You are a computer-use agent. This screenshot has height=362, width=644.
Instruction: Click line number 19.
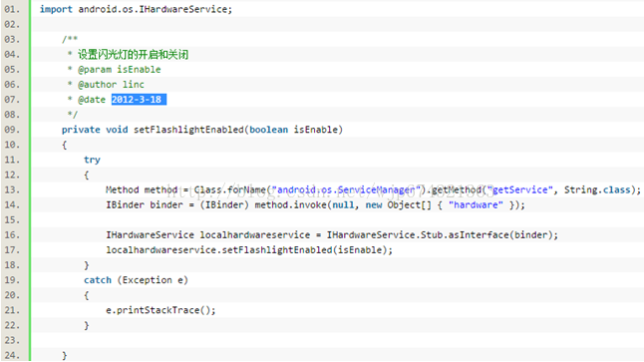point(12,280)
